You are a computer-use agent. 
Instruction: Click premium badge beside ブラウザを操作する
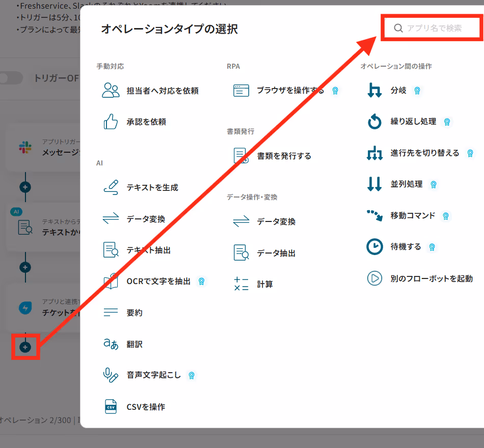click(335, 91)
